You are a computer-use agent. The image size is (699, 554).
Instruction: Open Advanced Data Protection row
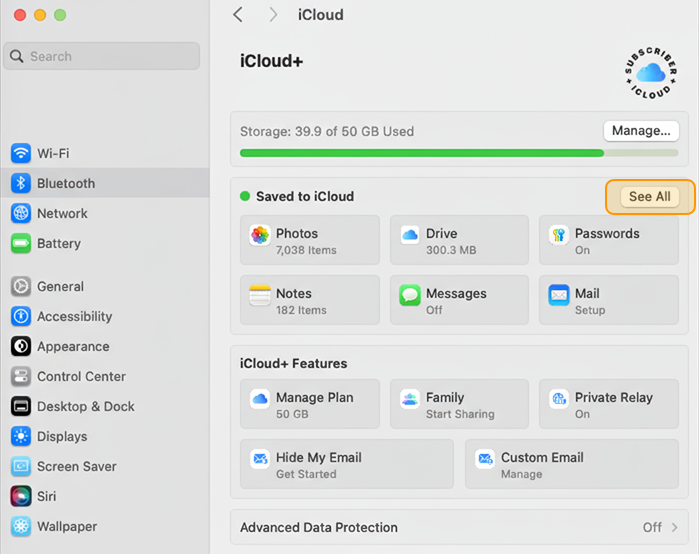pos(459,527)
